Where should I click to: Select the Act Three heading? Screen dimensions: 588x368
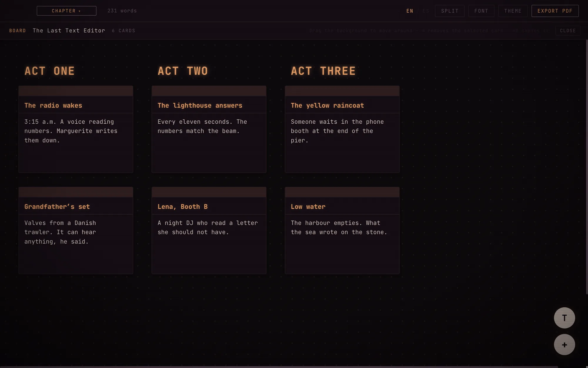tap(323, 71)
